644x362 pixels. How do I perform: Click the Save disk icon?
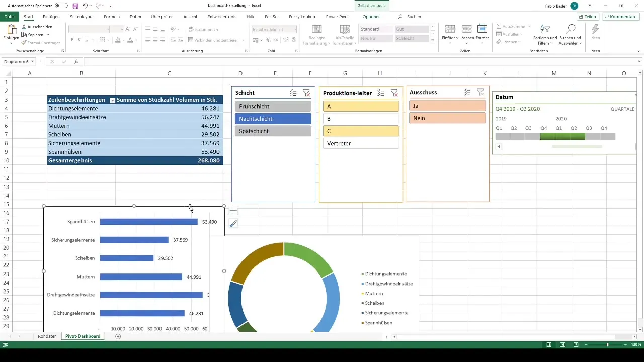coord(75,5)
